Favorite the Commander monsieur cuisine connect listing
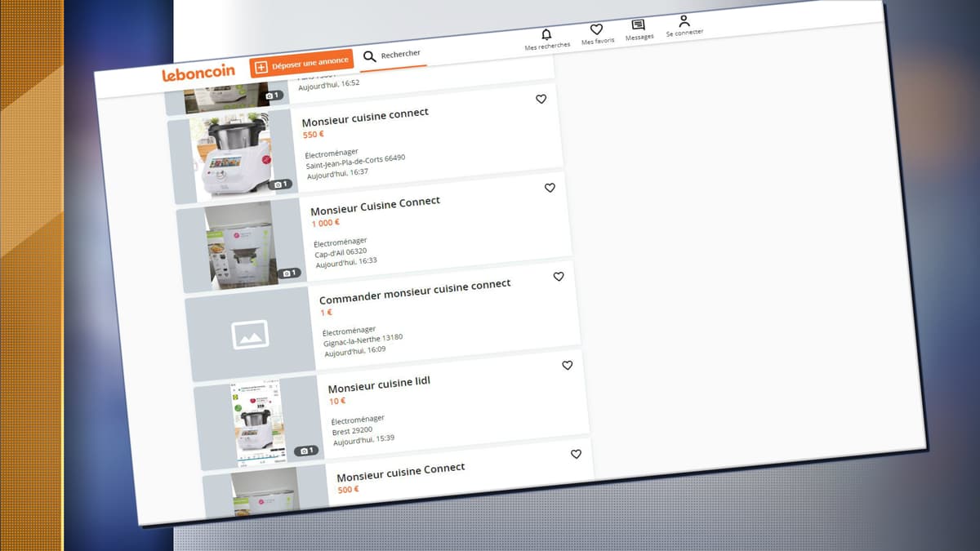The height and width of the screenshot is (551, 980). tap(559, 277)
